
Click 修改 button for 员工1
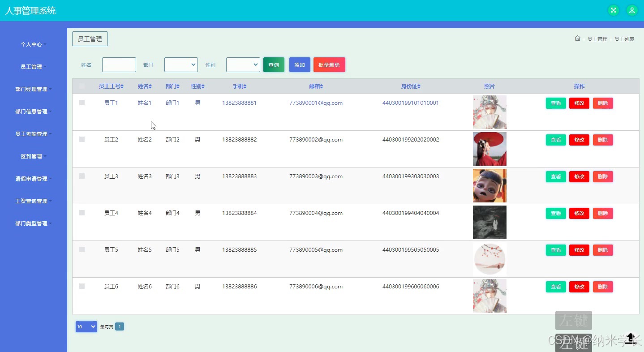point(579,103)
